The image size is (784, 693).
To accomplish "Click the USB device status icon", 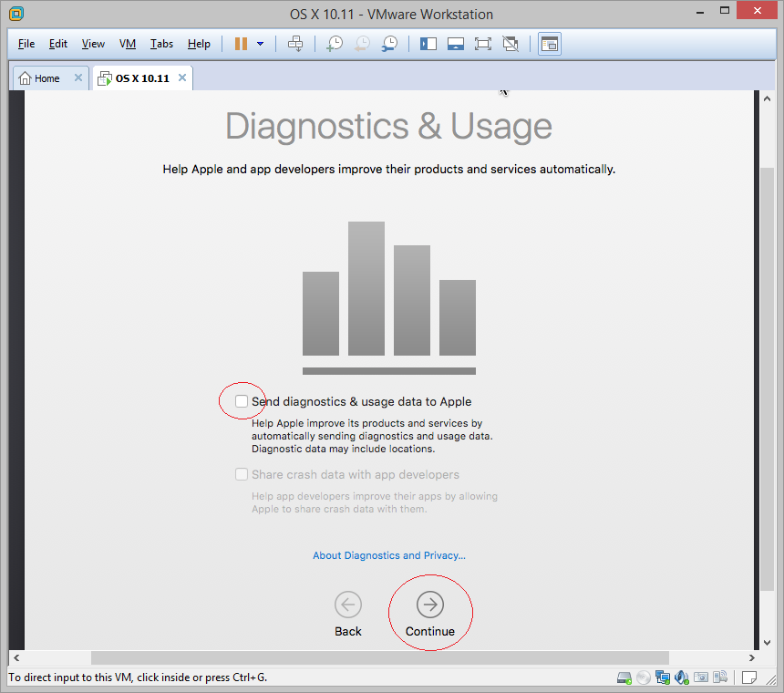I will pos(720,678).
